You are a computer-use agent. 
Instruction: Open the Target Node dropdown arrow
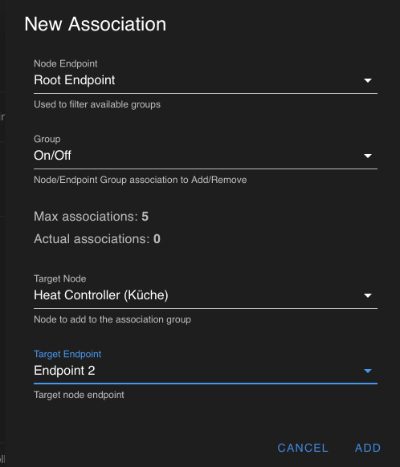(368, 295)
